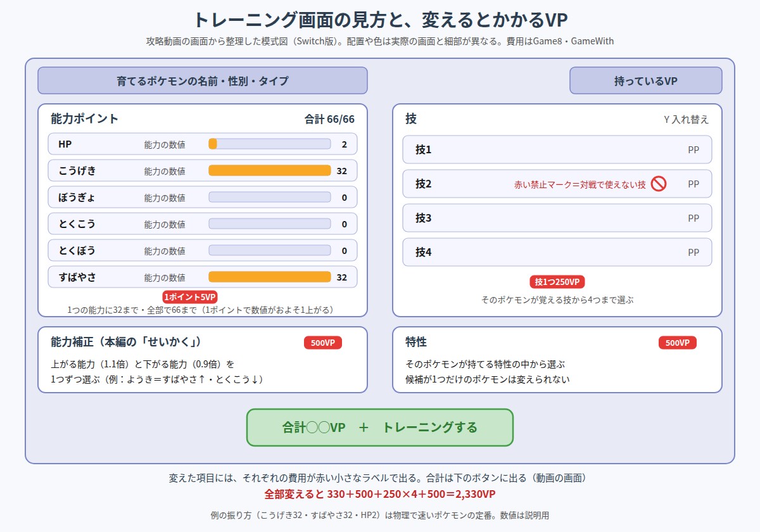
Task: Click 能力の数値 in the とくぼう row
Action: click(x=165, y=251)
